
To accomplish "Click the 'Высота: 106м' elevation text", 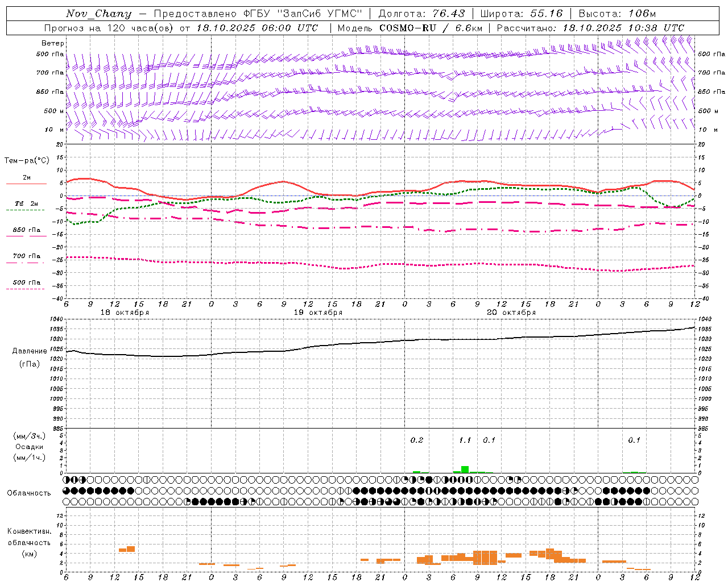I will [x=617, y=14].
